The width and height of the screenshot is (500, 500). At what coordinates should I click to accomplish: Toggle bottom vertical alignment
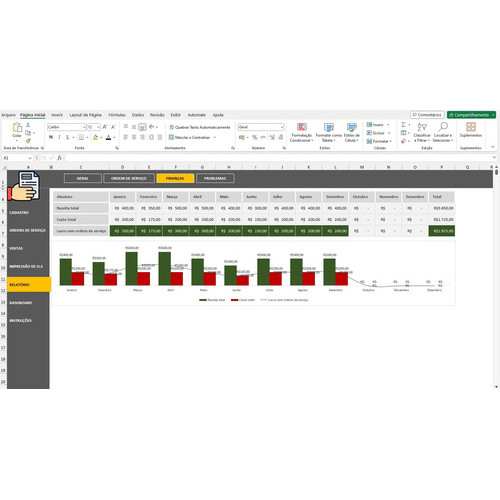[x=142, y=127]
